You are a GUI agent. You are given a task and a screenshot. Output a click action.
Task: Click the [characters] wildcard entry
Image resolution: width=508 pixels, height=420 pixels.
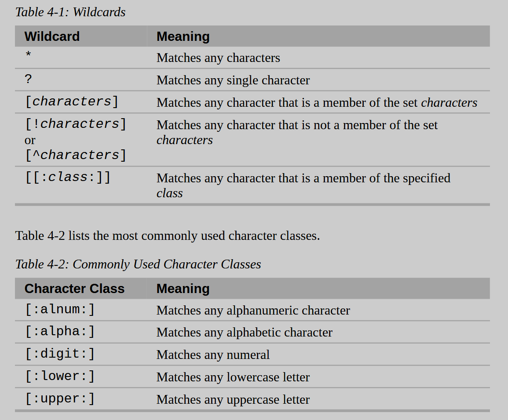(72, 101)
